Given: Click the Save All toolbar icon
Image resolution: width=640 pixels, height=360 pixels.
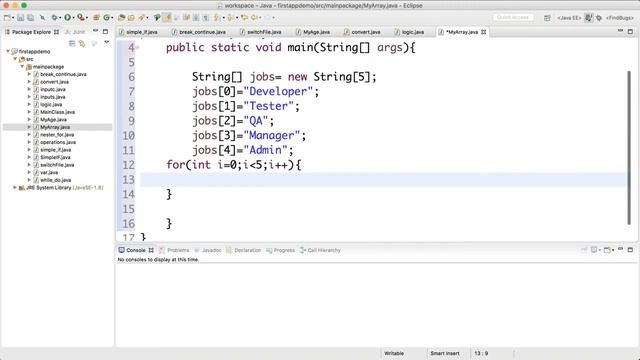Looking at the screenshot, I should [31, 18].
